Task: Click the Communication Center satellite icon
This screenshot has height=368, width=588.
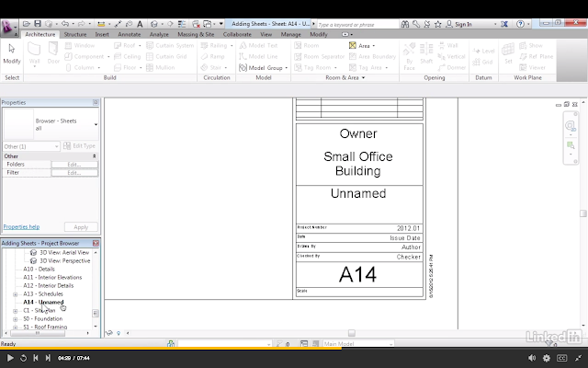Action: tap(426, 24)
